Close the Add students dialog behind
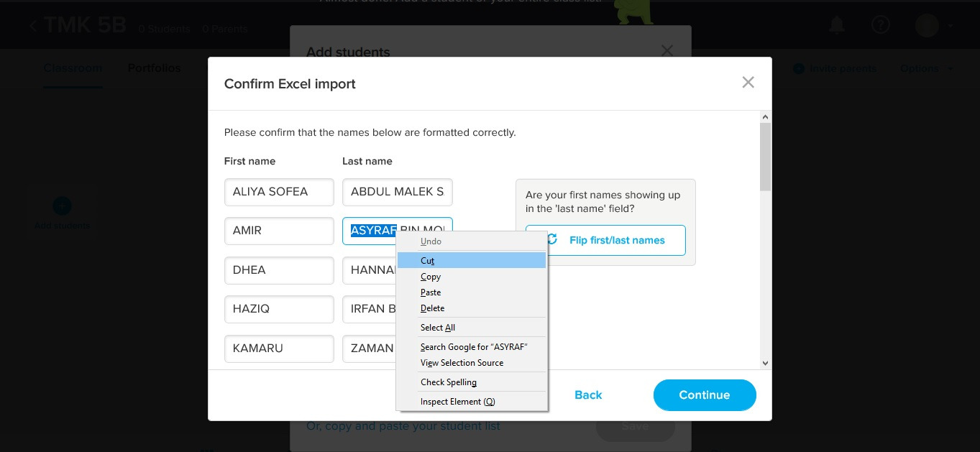The height and width of the screenshot is (452, 980). tap(667, 50)
